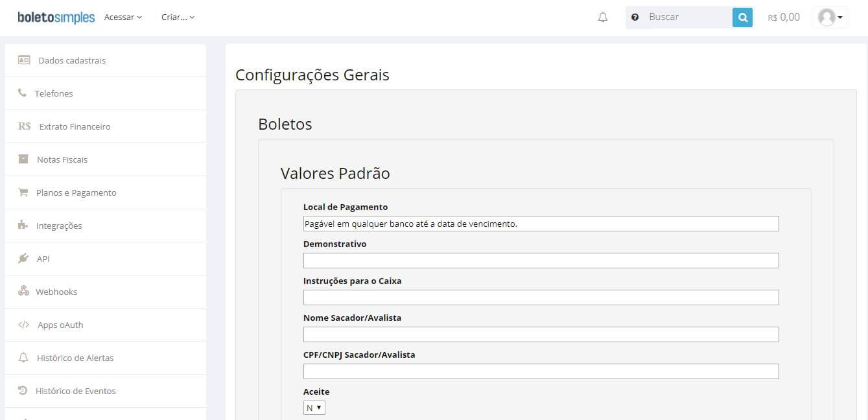Click the boletosimples logo
The image size is (868, 420).
coord(56,17)
